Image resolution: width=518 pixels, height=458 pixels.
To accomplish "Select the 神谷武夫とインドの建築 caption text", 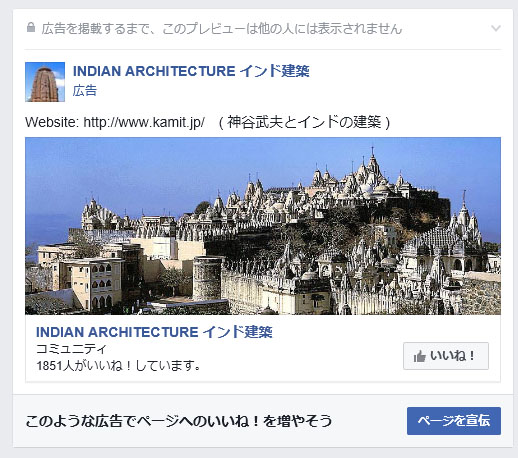I will tap(304, 122).
